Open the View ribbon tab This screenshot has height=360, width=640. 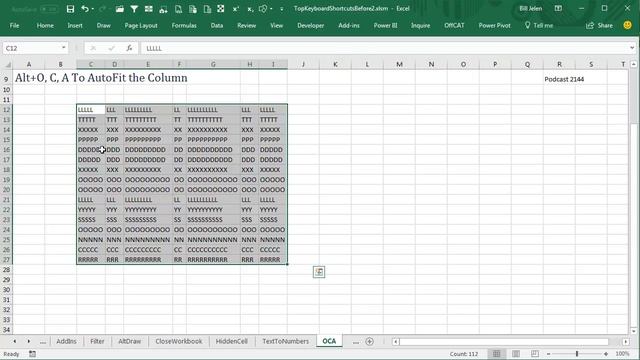(x=276, y=25)
